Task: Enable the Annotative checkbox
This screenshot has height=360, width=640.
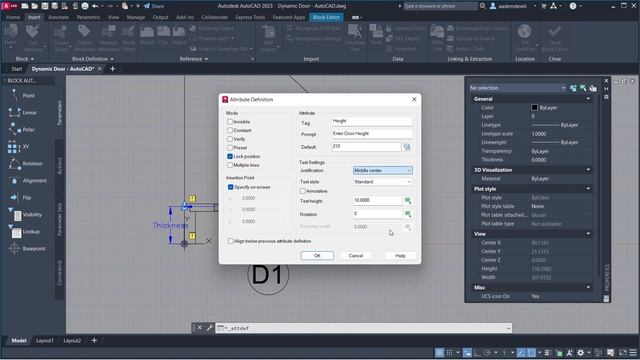Action: coord(302,191)
